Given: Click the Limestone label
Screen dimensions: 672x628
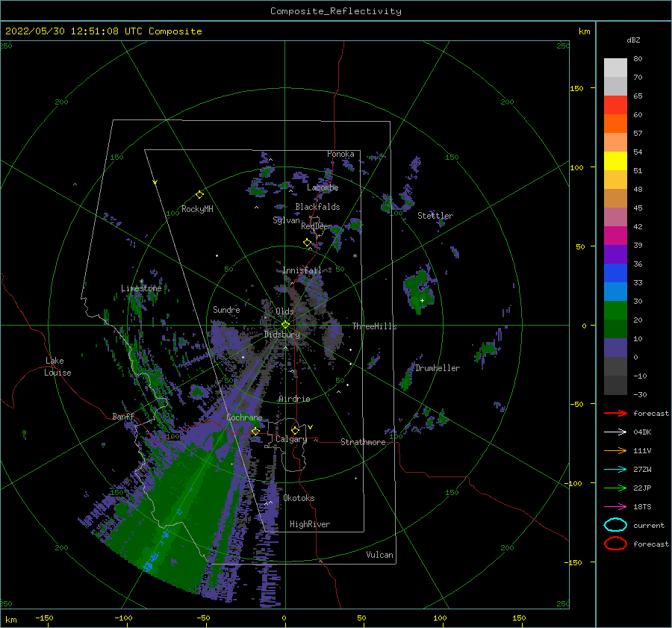Looking at the screenshot, I should pyautogui.click(x=141, y=288).
